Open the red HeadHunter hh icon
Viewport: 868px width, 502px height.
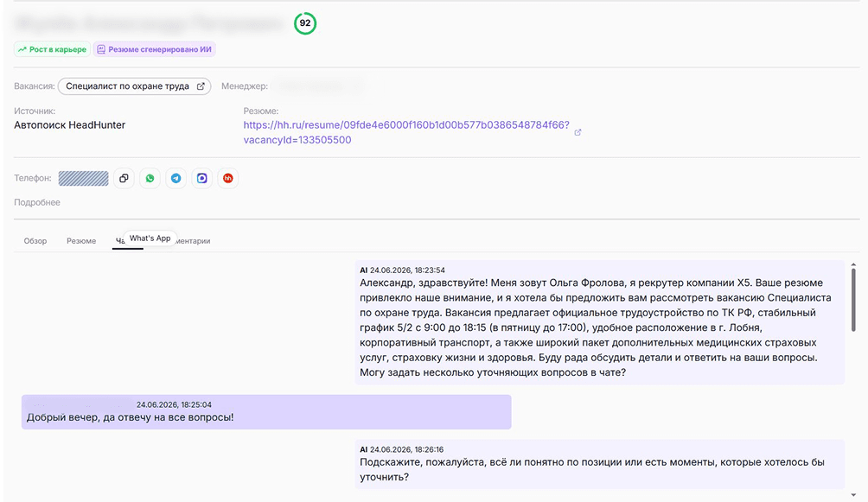tap(228, 178)
